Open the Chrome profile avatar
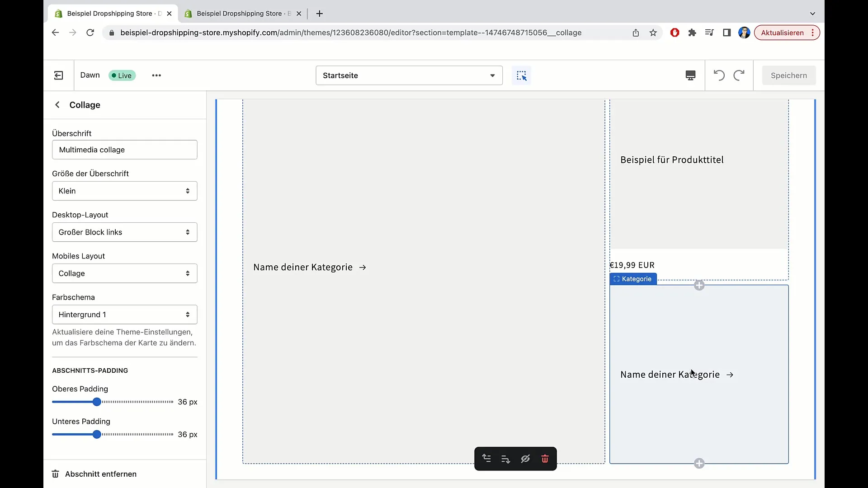This screenshot has height=488, width=868. click(744, 33)
